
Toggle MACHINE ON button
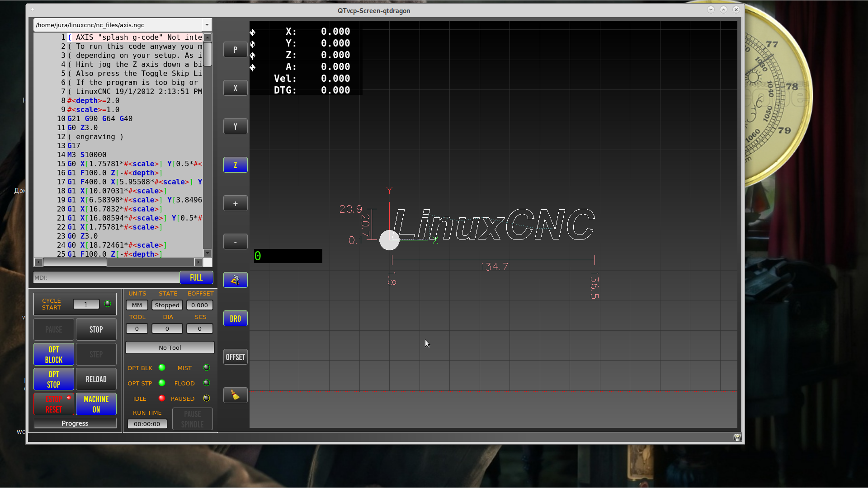point(96,404)
